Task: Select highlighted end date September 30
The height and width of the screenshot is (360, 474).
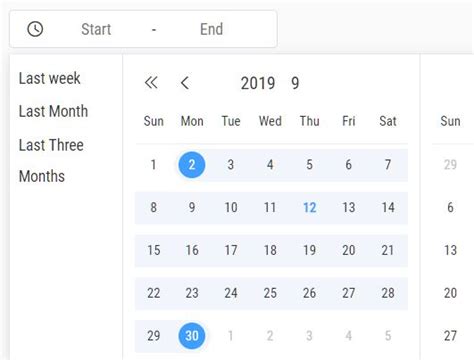Action: [192, 336]
